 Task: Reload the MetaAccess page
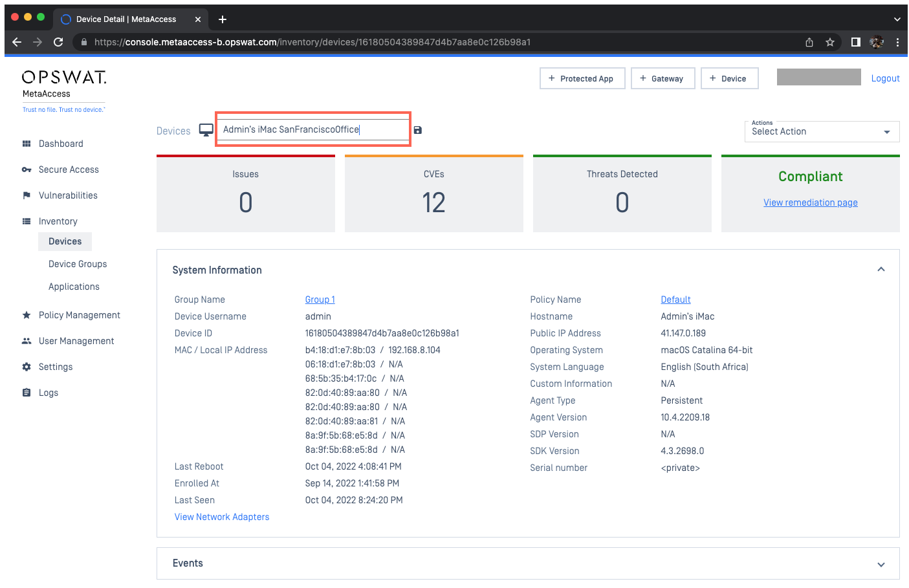(x=58, y=42)
